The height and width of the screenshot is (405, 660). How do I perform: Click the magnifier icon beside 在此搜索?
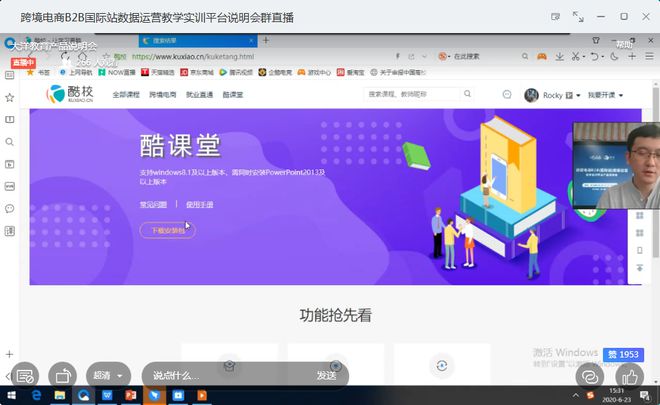coord(525,56)
